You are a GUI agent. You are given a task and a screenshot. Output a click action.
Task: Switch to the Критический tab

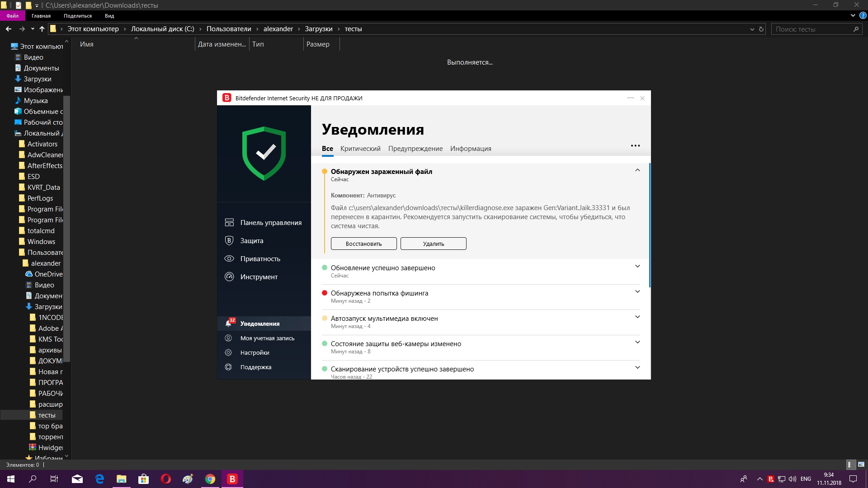[x=360, y=149]
